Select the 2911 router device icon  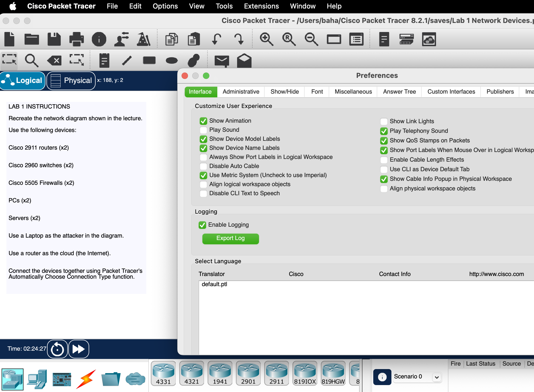276,373
